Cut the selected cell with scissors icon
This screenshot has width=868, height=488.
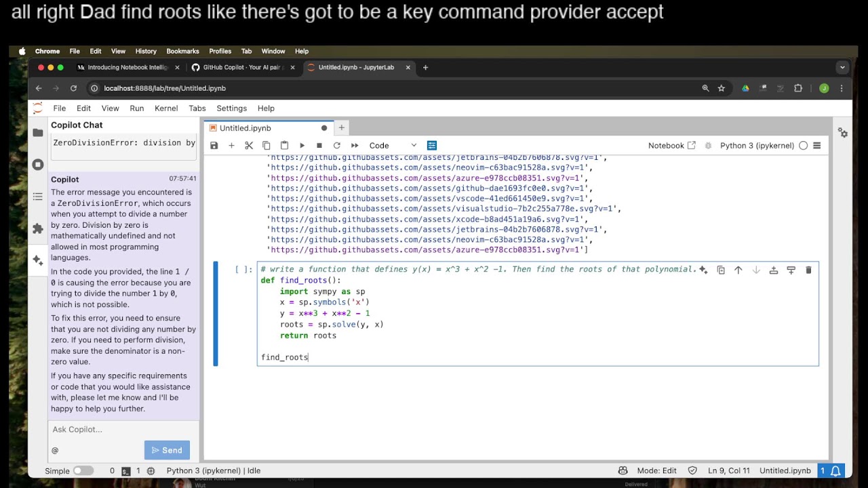(249, 146)
